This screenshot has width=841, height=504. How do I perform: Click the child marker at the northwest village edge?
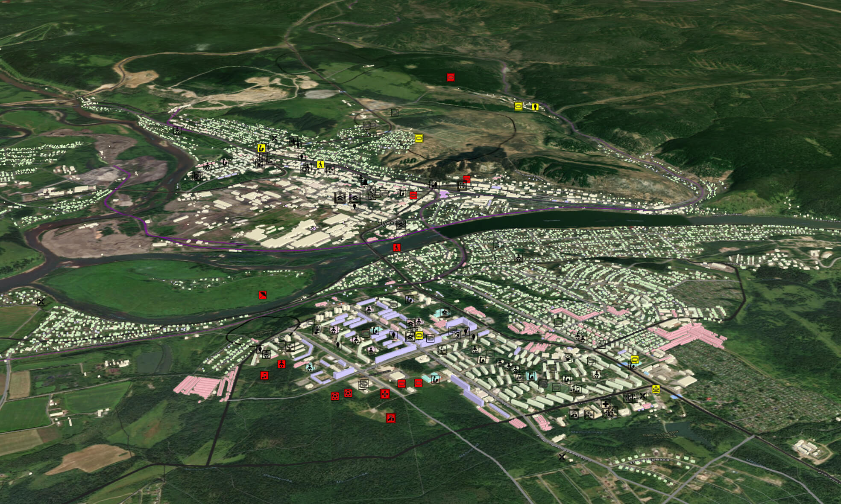[177, 130]
